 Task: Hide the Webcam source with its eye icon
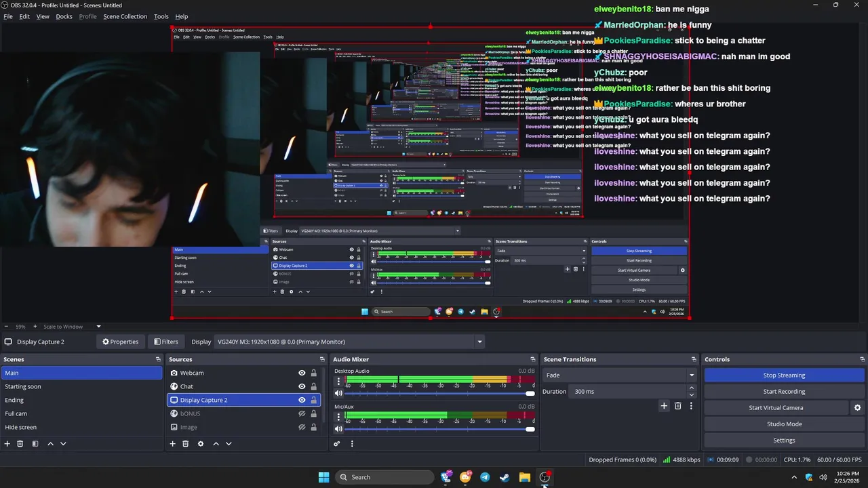302,373
